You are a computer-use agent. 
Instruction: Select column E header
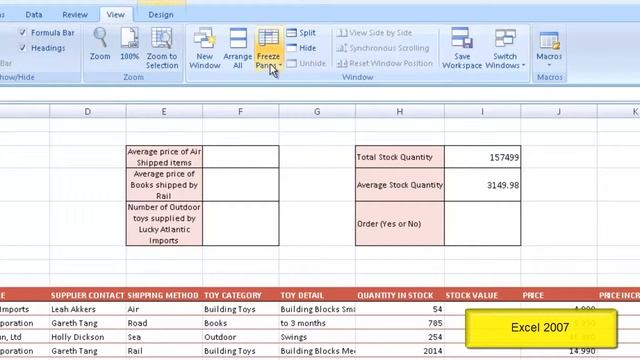[x=164, y=111]
